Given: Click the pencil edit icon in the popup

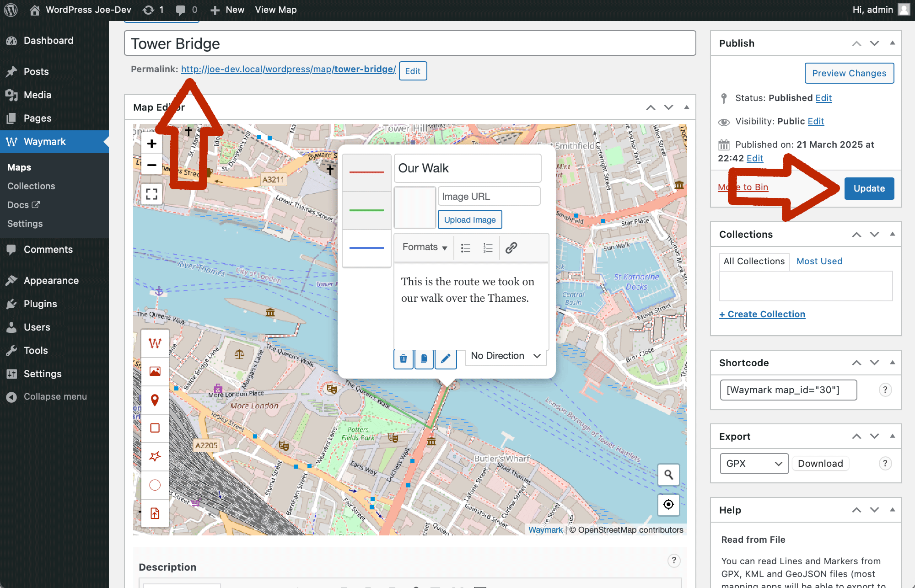Looking at the screenshot, I should [x=445, y=358].
